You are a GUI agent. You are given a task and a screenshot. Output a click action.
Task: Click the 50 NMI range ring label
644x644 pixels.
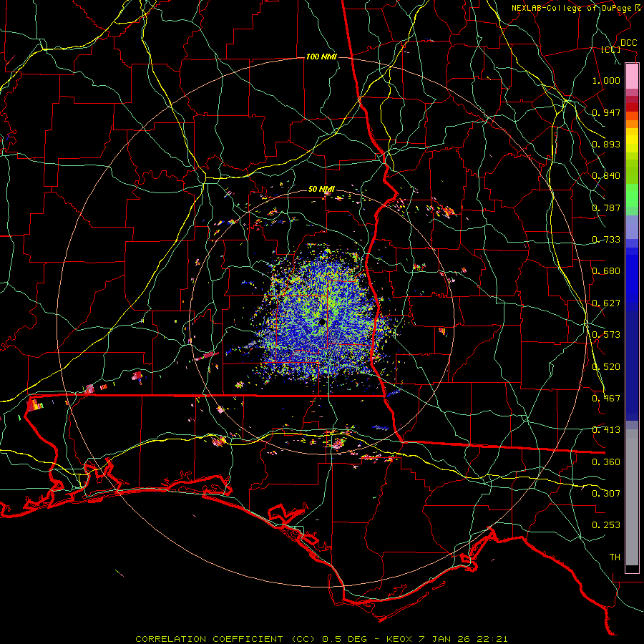coord(321,190)
